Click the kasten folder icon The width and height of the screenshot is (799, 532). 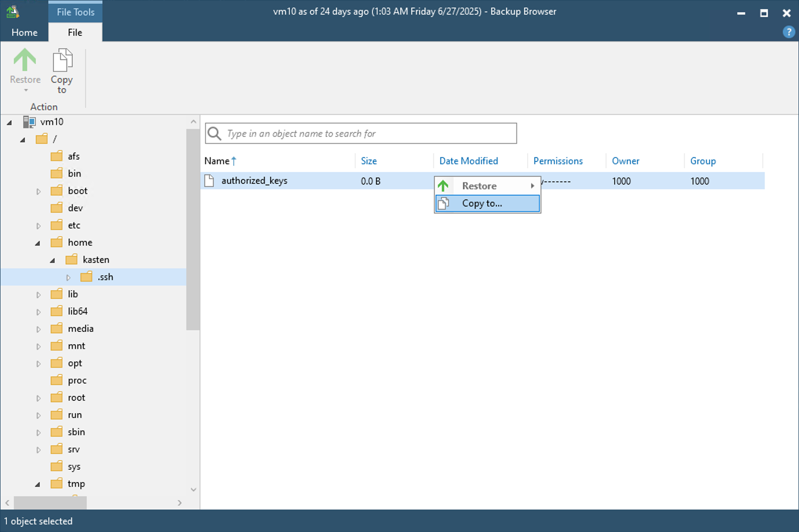tap(71, 259)
